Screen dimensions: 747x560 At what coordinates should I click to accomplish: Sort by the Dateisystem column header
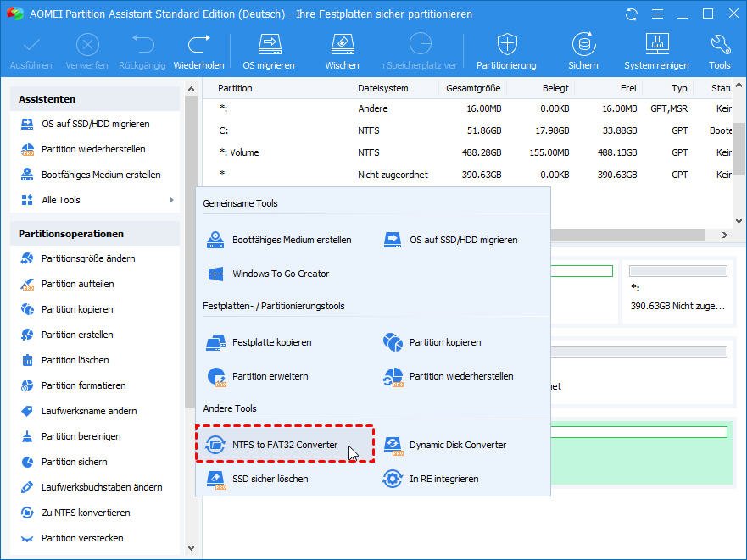point(383,88)
